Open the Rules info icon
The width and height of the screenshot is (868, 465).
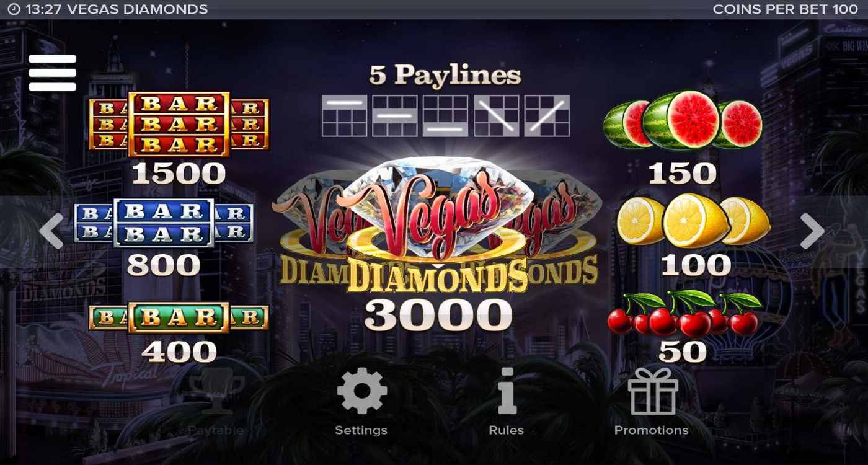(507, 391)
